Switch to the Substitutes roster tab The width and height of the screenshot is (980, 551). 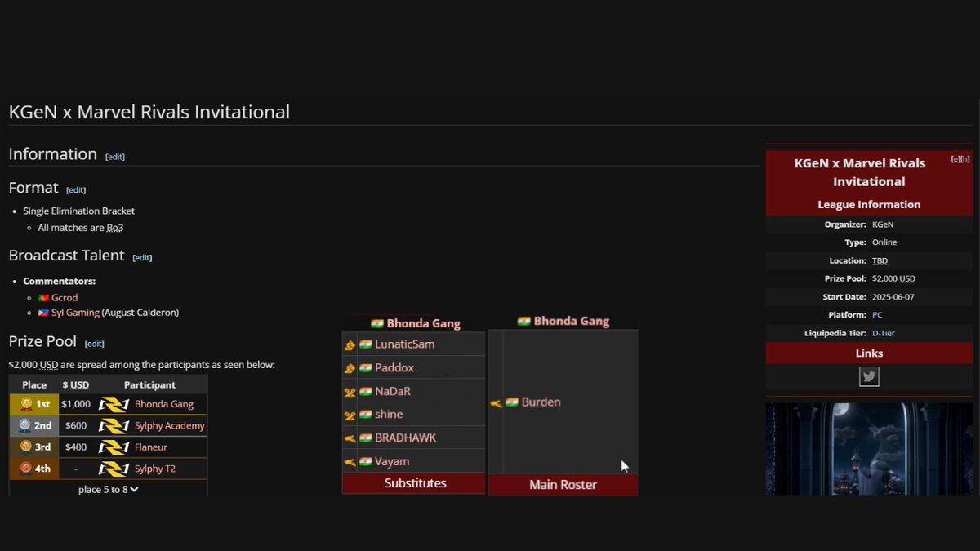click(415, 483)
